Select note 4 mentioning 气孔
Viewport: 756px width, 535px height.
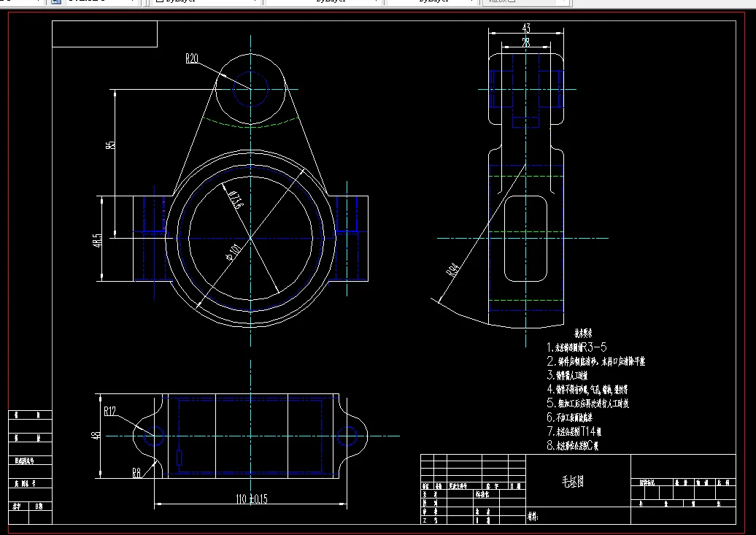[587, 389]
